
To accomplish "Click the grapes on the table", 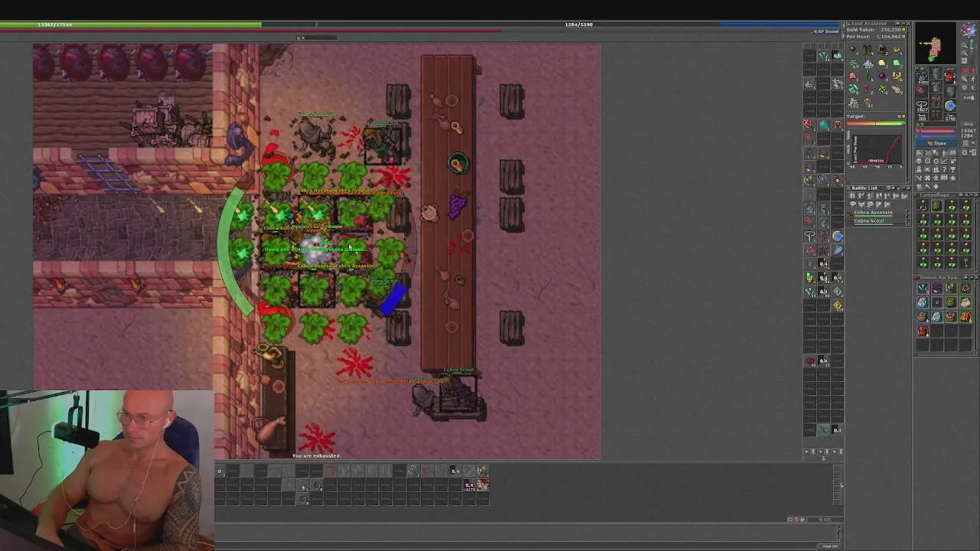I will (457, 205).
